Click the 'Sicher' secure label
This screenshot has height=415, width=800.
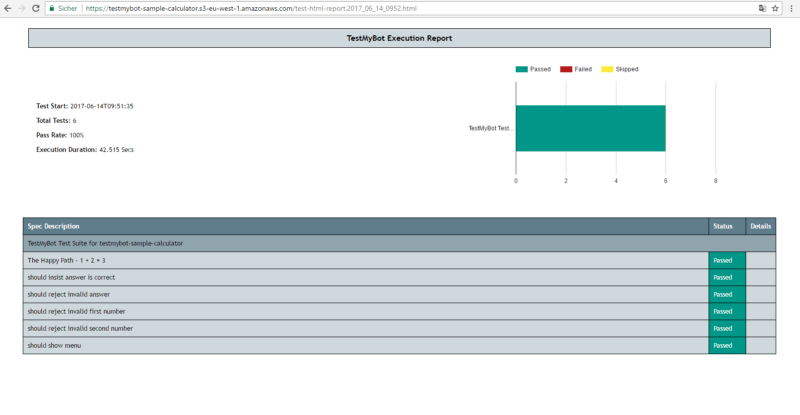(67, 8)
